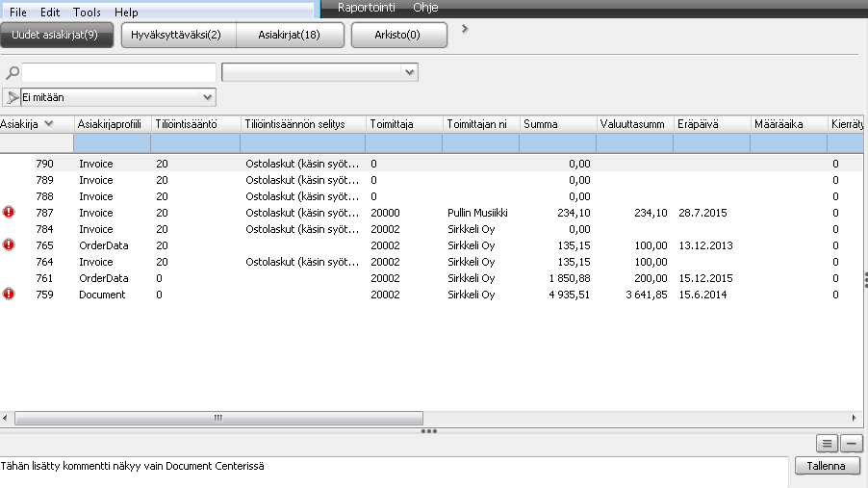Image resolution: width=868 pixels, height=488 pixels.
Task: Click the error icon on row 759
Action: pos(9,295)
